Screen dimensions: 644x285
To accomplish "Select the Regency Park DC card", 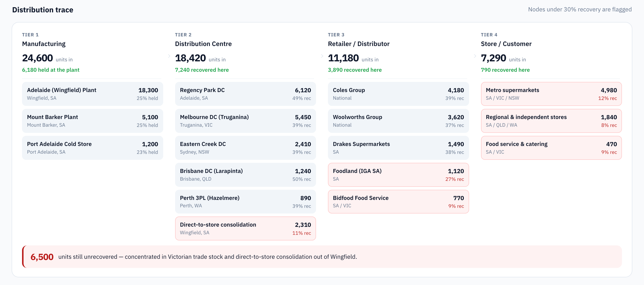I will coord(245,94).
